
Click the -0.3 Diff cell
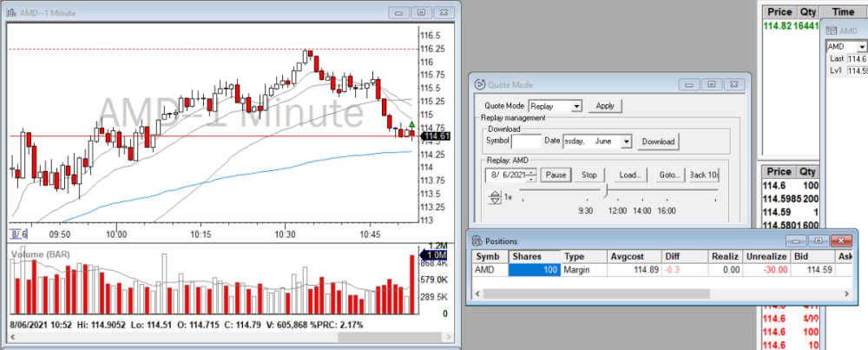(x=685, y=270)
